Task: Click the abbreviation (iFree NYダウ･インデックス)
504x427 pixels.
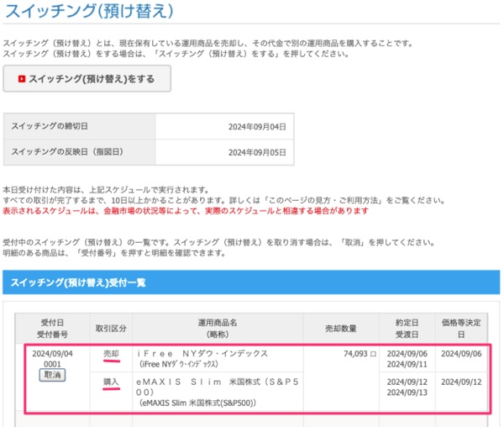Action: (179, 364)
